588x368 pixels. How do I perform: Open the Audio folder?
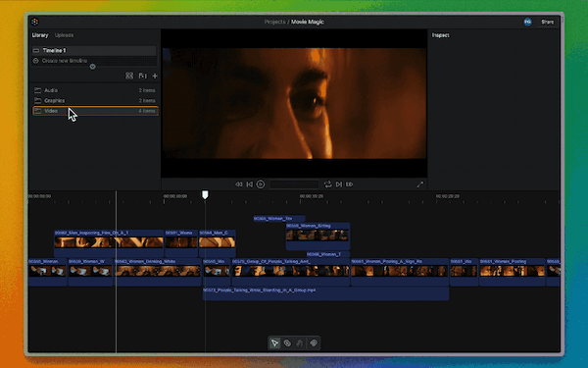[x=95, y=90]
